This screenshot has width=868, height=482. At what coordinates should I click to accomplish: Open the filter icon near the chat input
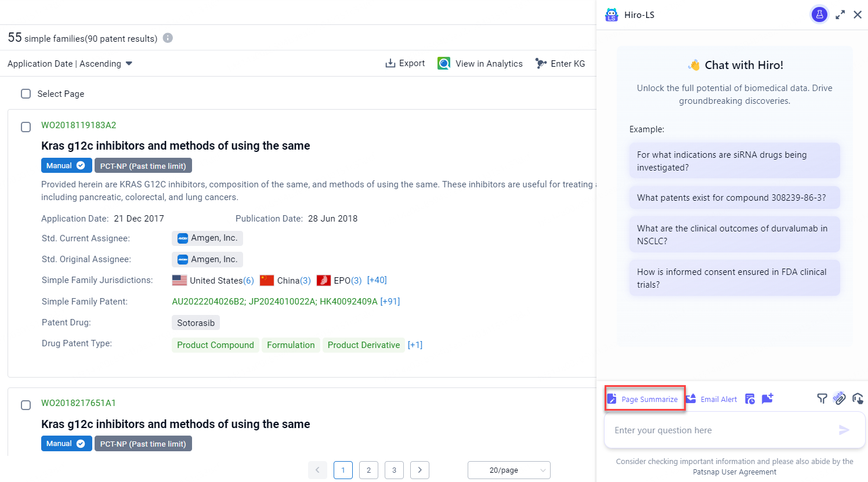coord(822,399)
